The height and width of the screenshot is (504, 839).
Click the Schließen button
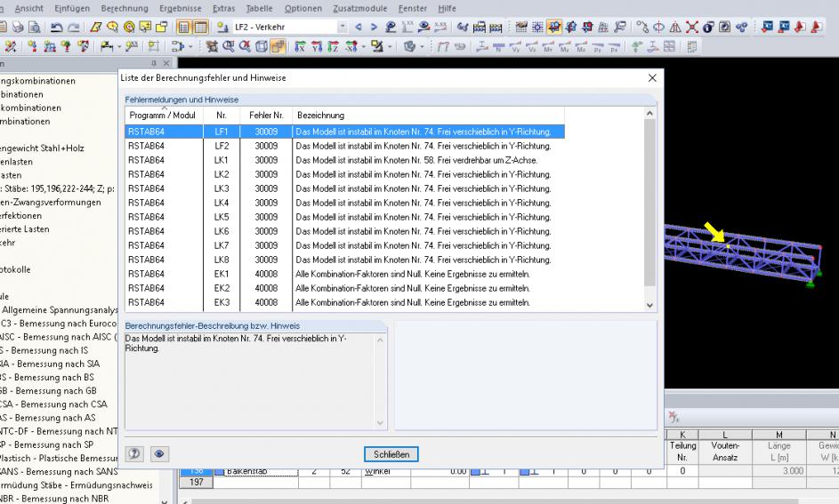click(391, 454)
